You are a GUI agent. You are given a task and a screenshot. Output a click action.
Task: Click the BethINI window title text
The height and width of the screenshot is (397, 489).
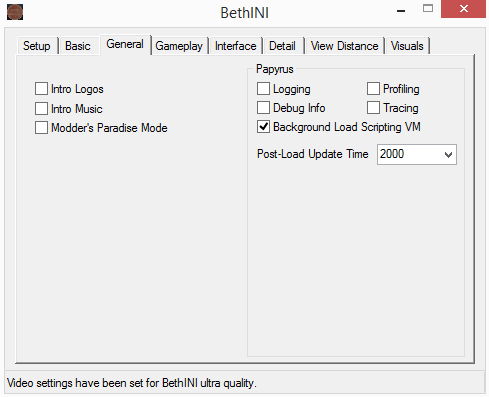[244, 13]
